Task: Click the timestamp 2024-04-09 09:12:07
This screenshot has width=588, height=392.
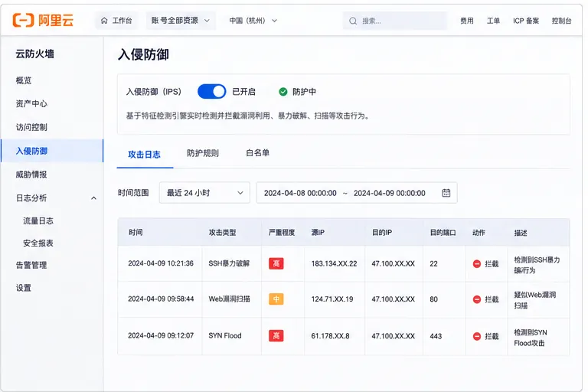Action: tap(161, 336)
